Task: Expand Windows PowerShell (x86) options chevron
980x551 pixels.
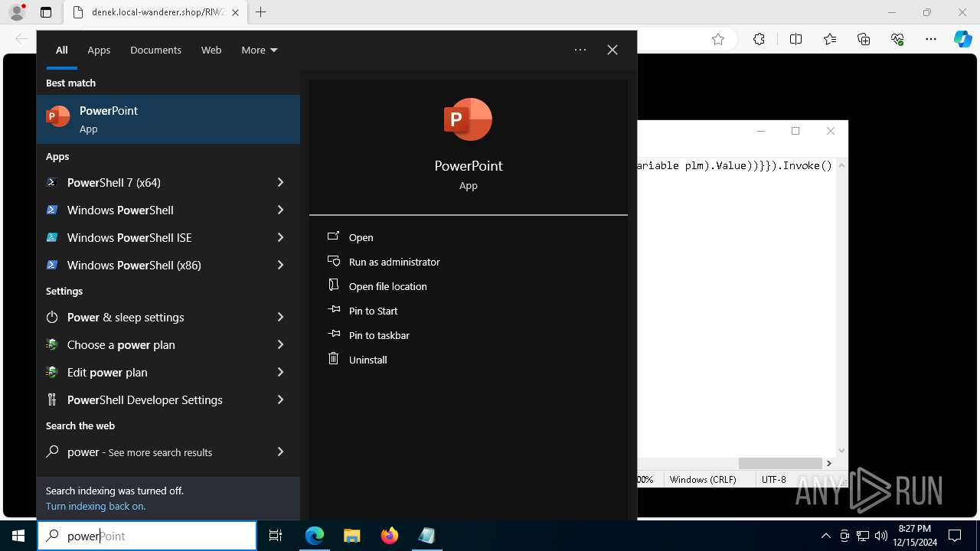Action: [x=280, y=265]
